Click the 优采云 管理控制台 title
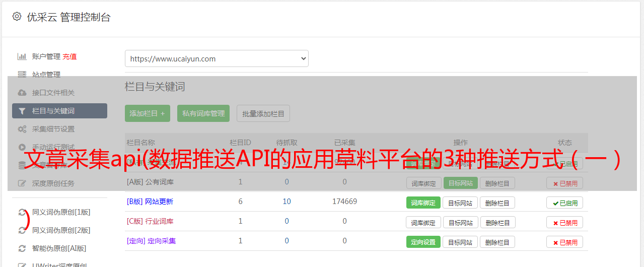The height and width of the screenshot is (267, 644). point(68,17)
